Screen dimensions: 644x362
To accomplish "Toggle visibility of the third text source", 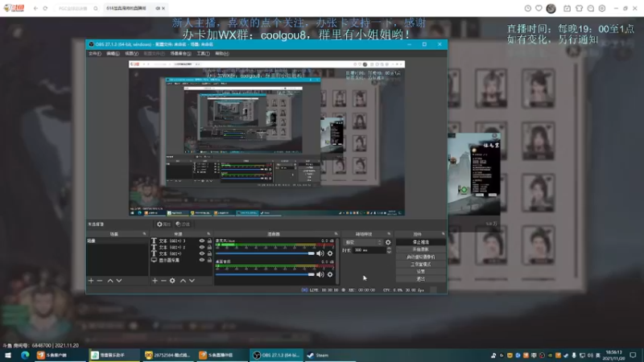I will point(202,253).
